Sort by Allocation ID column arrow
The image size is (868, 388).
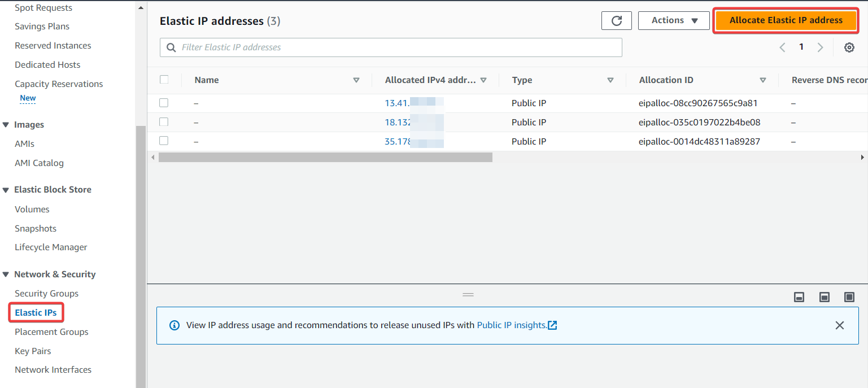pyautogui.click(x=763, y=80)
